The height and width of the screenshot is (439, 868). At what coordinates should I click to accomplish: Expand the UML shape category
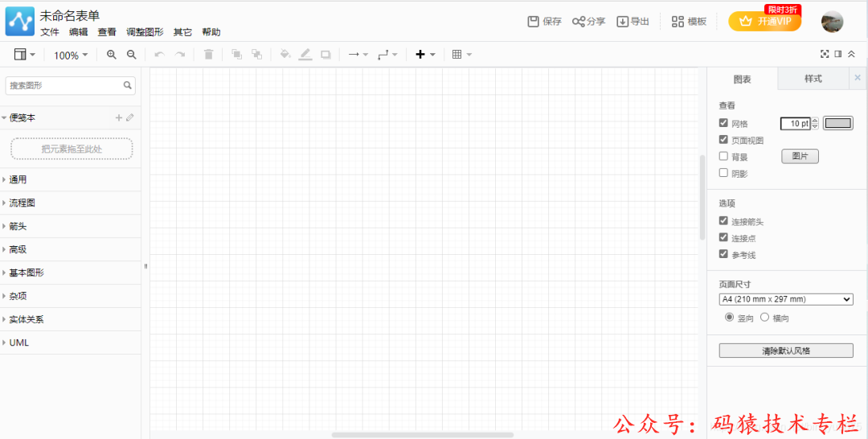70,343
